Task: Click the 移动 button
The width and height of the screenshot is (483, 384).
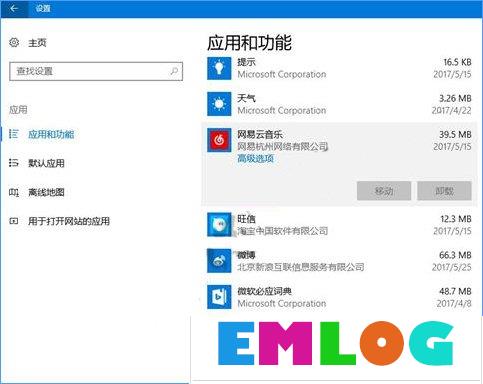Action: 384,191
